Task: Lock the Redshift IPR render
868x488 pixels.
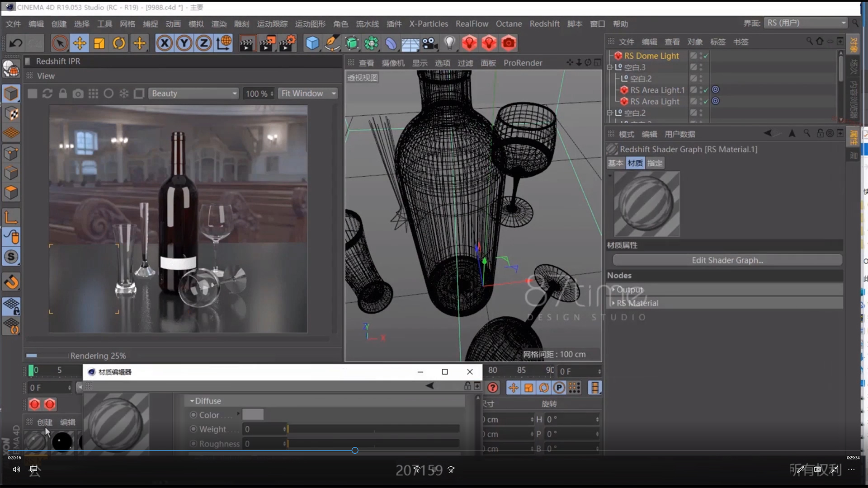Action: click(x=63, y=94)
